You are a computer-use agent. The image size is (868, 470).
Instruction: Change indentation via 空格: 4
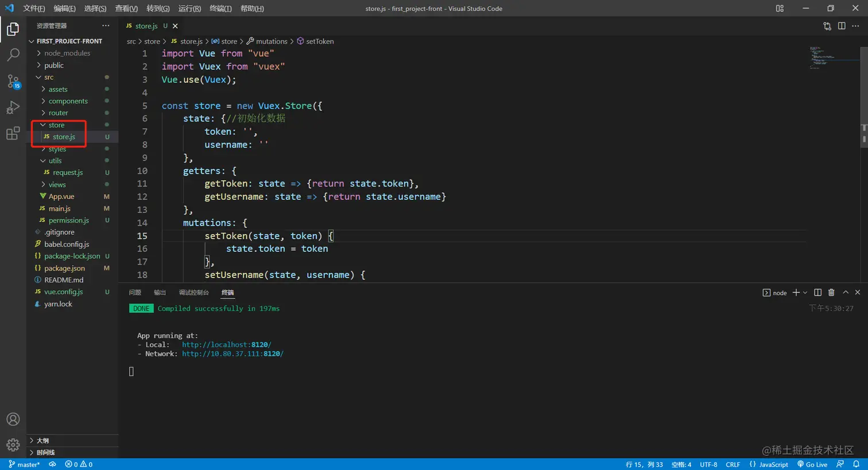(681, 464)
